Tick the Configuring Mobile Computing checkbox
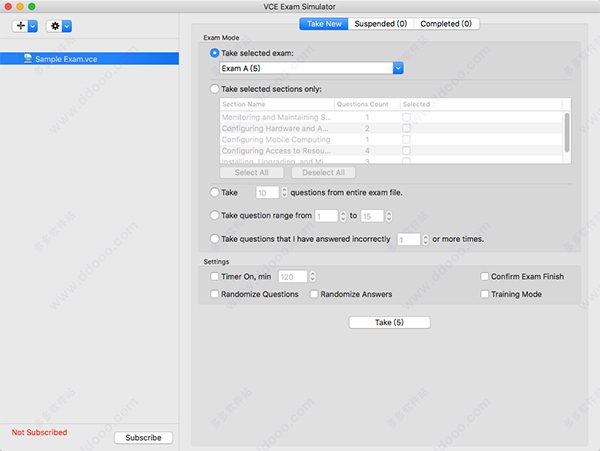 coord(406,139)
